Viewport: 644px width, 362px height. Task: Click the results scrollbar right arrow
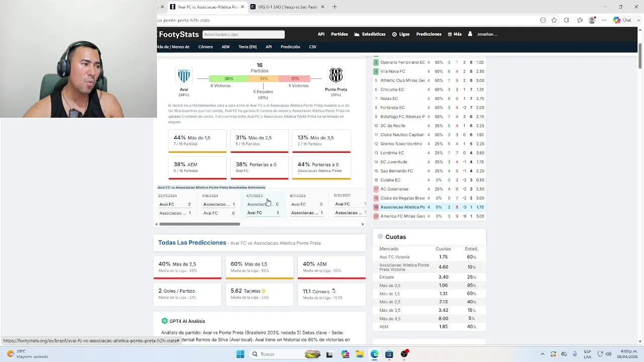click(363, 224)
